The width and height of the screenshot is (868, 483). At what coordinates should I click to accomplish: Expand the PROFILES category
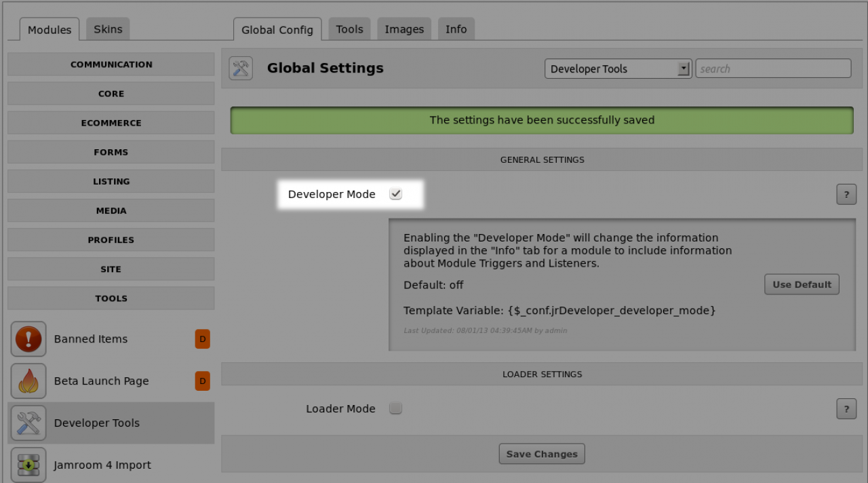111,239
